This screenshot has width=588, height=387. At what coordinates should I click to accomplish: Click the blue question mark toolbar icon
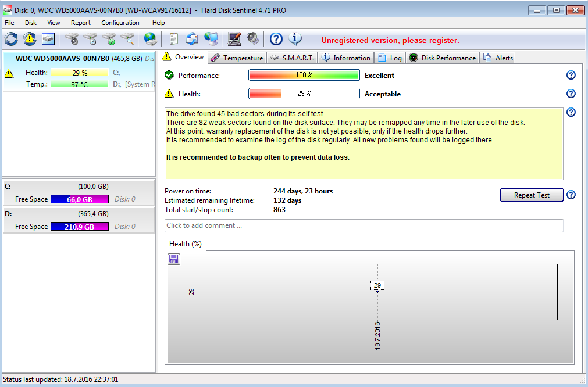pyautogui.click(x=276, y=38)
